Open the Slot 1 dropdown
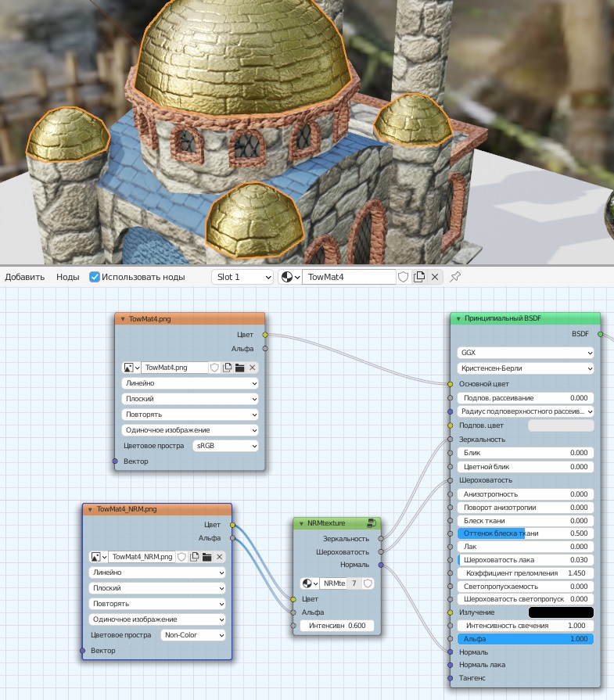This screenshot has width=614, height=700. coord(242,277)
